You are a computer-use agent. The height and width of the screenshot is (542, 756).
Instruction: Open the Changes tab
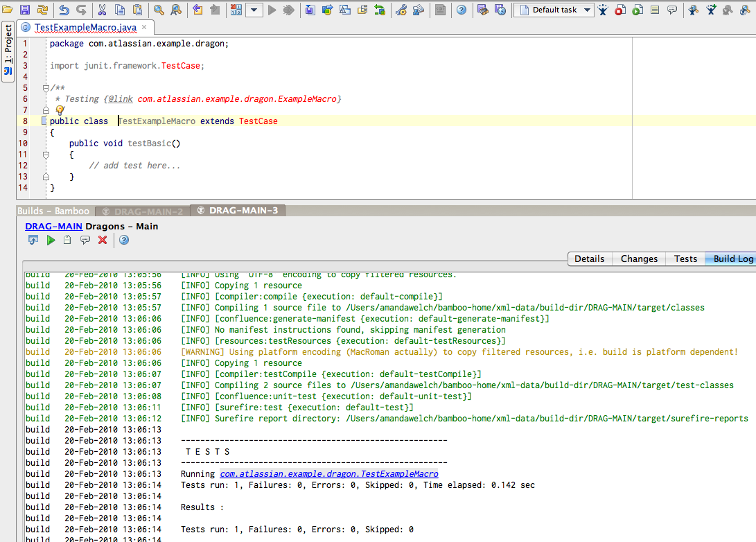[x=639, y=259]
